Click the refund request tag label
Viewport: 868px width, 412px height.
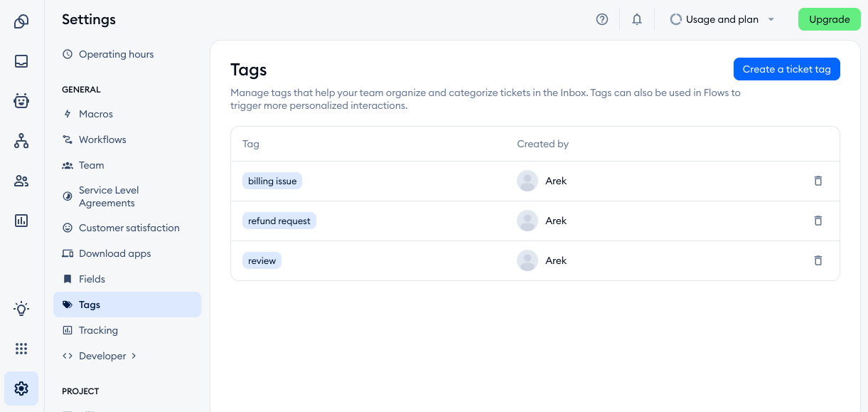[x=279, y=221]
